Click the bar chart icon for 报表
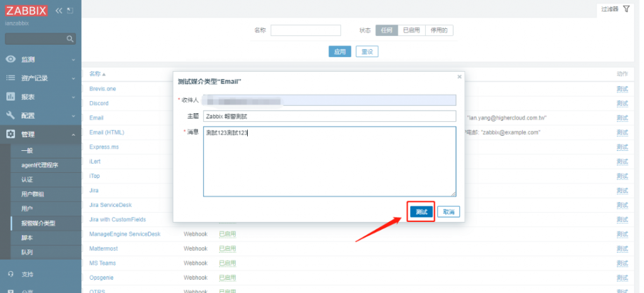644x293 pixels. (11, 97)
